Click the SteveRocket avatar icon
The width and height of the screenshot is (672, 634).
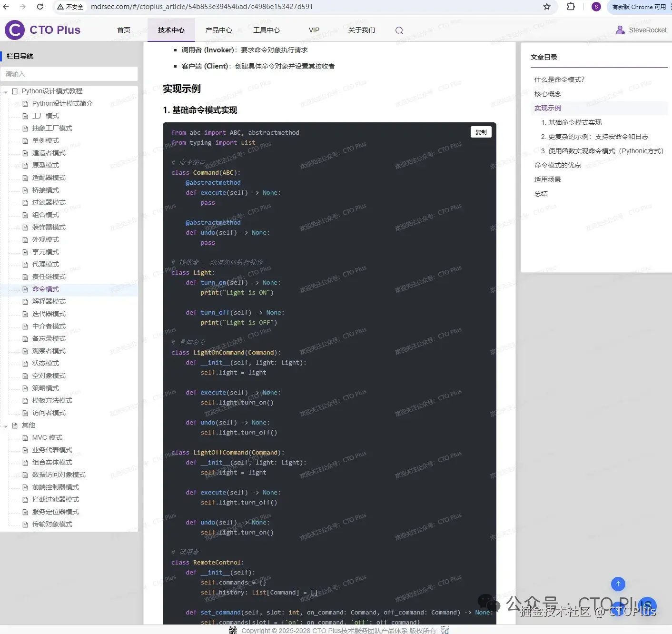(620, 30)
